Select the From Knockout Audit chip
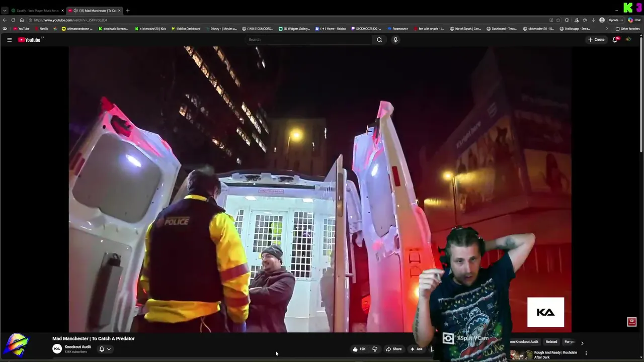This screenshot has width=644, height=362. click(x=525, y=342)
